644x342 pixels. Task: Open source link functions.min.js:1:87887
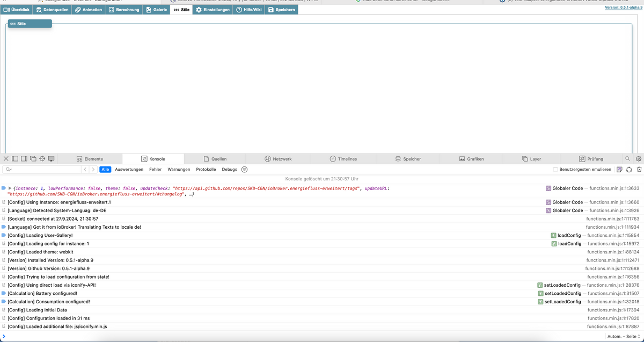(x=613, y=326)
